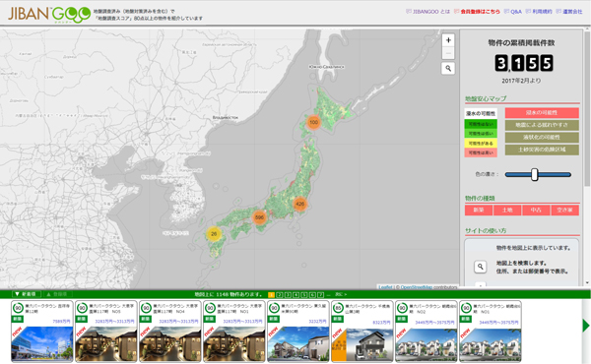Select 土砂災害の危険区域 map layer button
591x364 pixels.
(542, 150)
